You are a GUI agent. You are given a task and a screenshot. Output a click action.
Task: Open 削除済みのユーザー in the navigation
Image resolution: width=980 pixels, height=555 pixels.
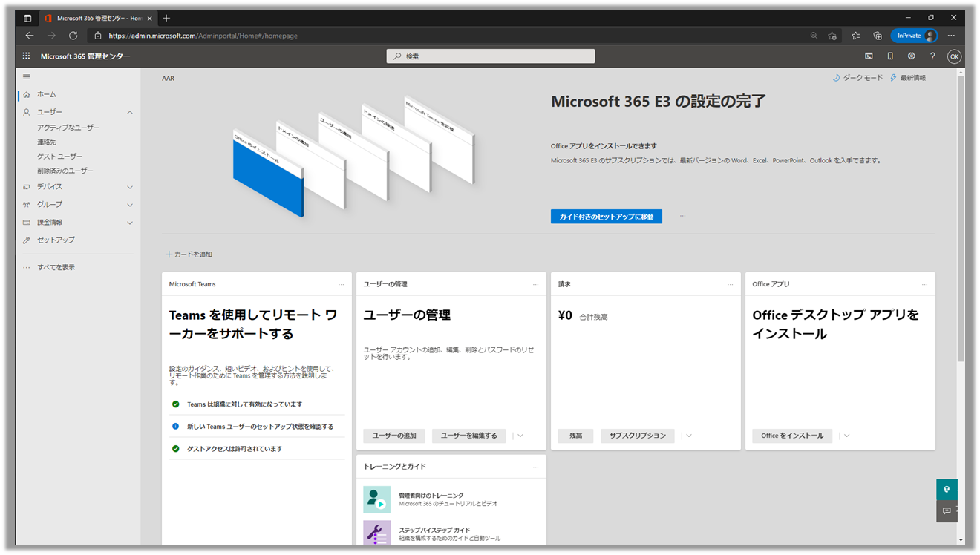coord(65,171)
